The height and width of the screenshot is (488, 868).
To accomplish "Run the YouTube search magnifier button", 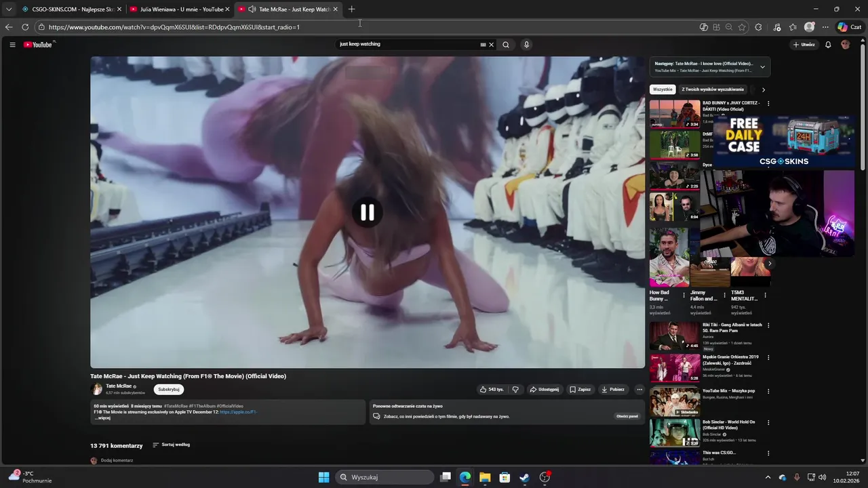I will 505,45.
